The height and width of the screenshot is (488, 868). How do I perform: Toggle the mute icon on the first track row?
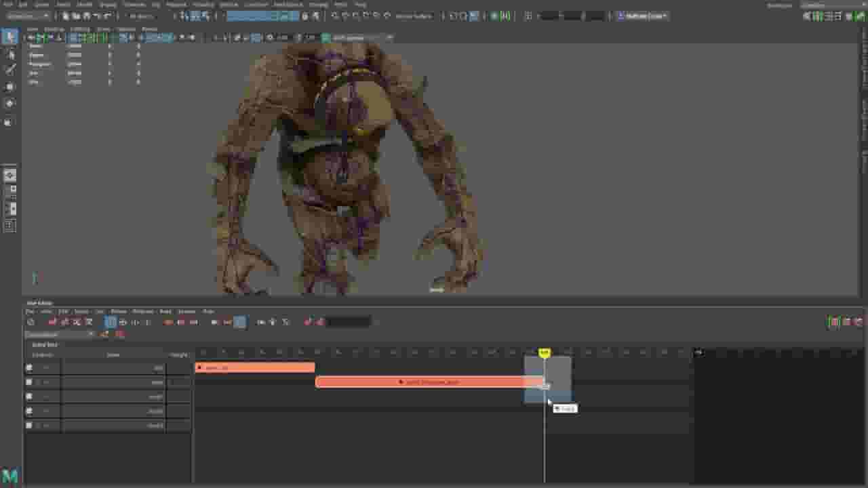tap(29, 368)
